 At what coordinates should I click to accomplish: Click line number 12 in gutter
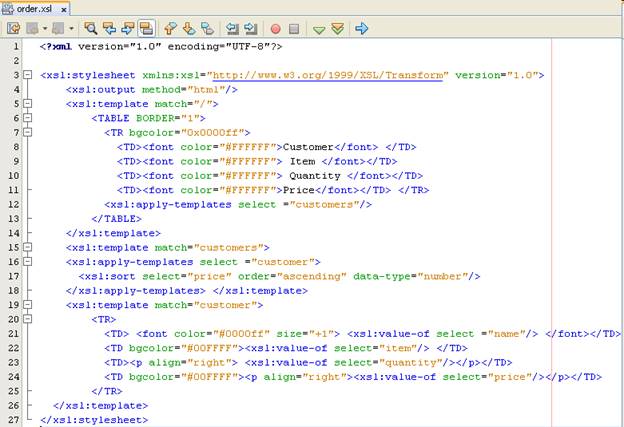tap(14, 204)
